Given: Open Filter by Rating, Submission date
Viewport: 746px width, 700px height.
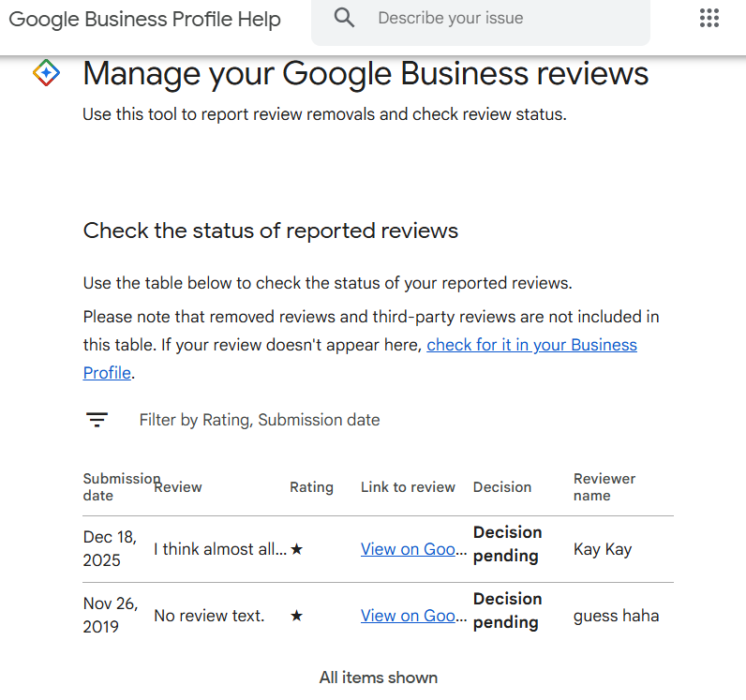Looking at the screenshot, I should (260, 420).
